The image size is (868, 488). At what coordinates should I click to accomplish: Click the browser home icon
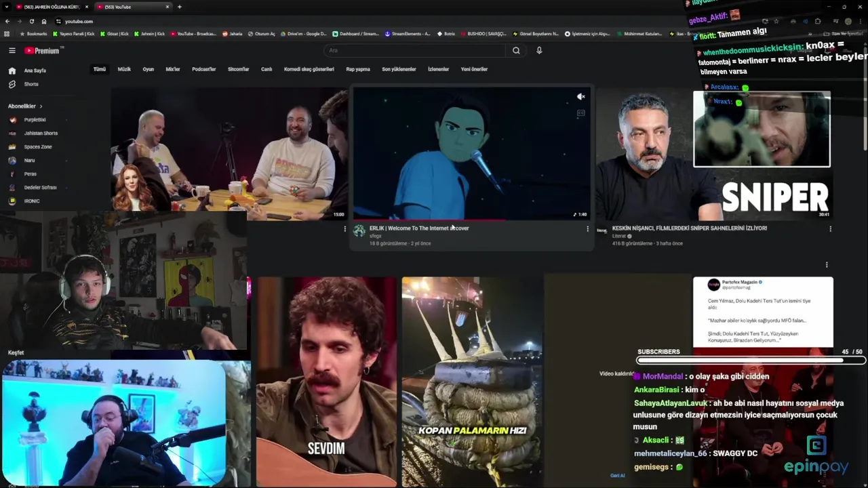click(43, 21)
